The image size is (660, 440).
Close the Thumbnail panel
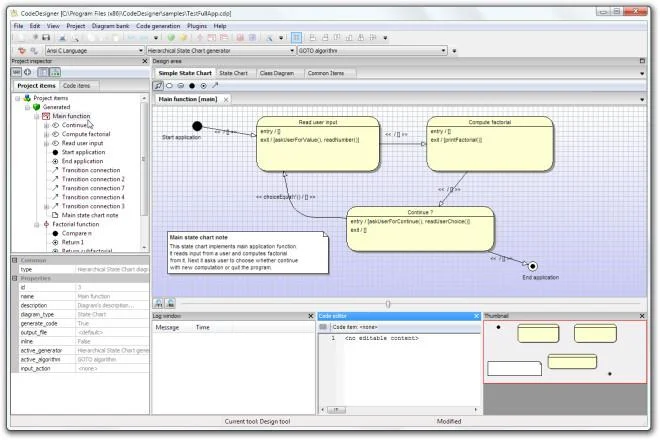pos(642,316)
